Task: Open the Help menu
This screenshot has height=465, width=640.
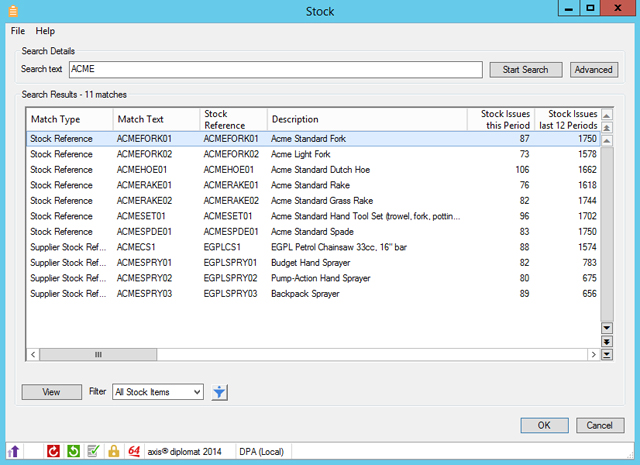Action: (x=45, y=31)
